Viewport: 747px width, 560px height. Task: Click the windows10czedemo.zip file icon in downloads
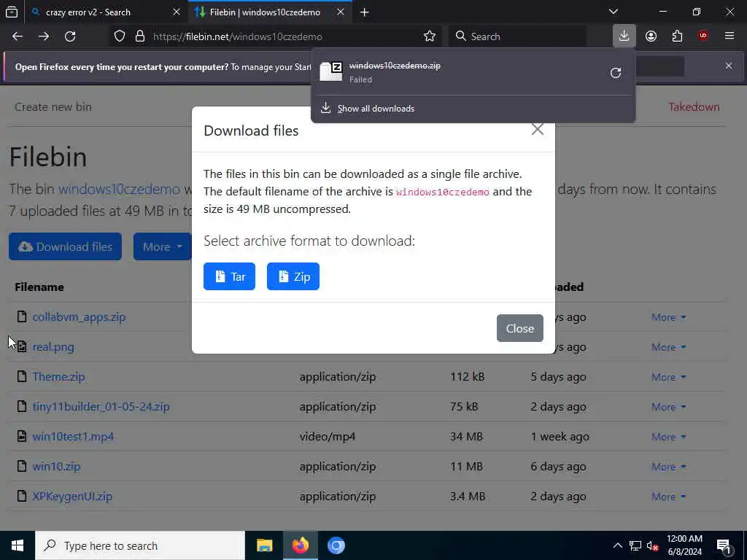coord(330,72)
